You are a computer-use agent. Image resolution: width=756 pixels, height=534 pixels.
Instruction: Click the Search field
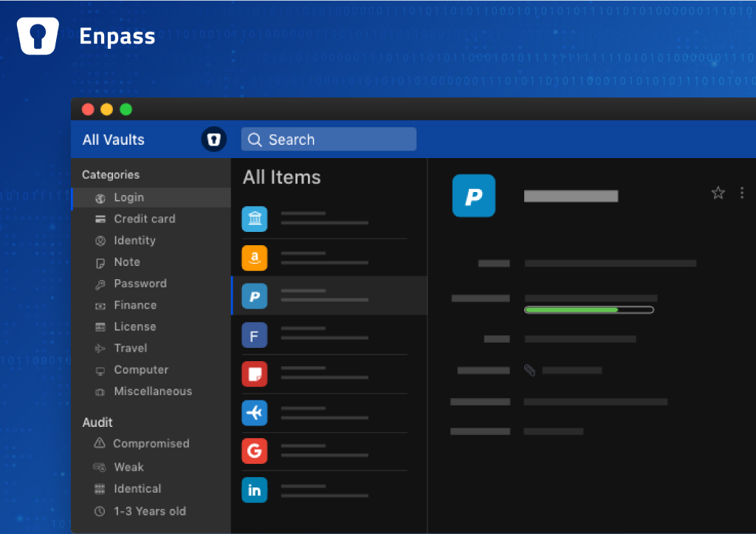[x=329, y=140]
